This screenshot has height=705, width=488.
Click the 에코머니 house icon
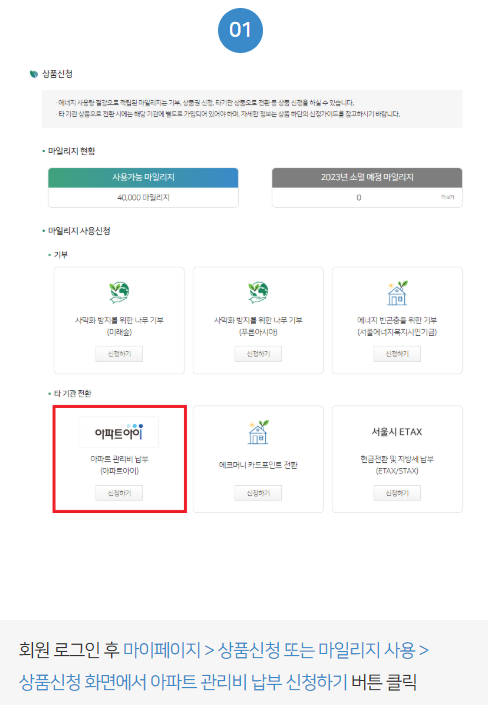259,432
